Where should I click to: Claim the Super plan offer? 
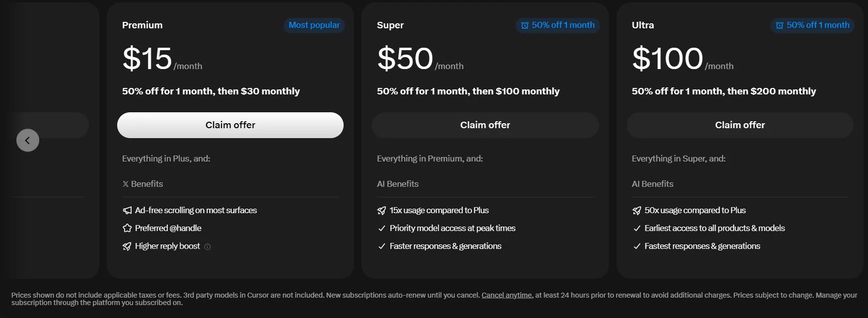(485, 125)
